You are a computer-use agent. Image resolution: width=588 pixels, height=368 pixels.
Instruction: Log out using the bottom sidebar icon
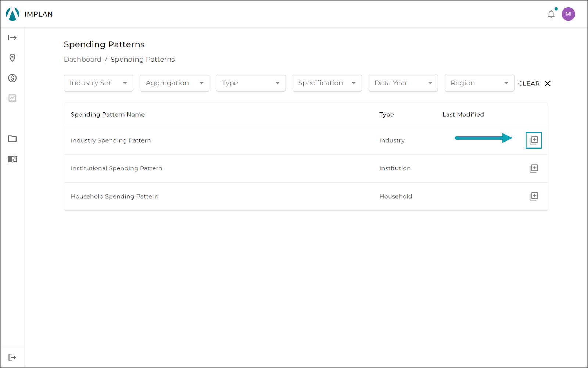(x=12, y=357)
